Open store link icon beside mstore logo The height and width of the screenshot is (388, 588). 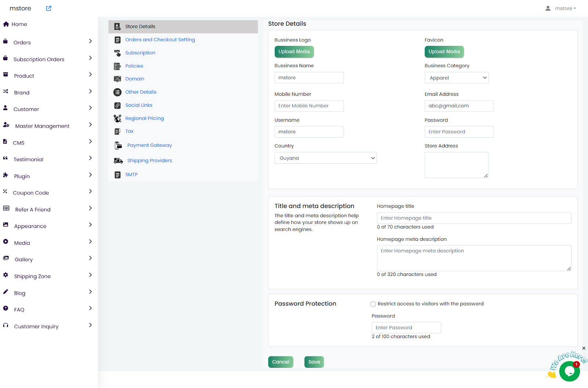click(49, 8)
